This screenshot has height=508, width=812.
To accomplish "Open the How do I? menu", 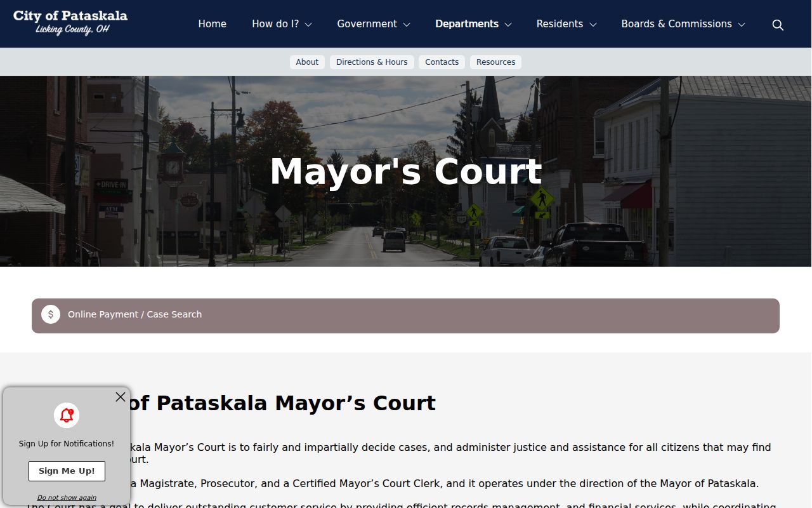I will pyautogui.click(x=275, y=24).
